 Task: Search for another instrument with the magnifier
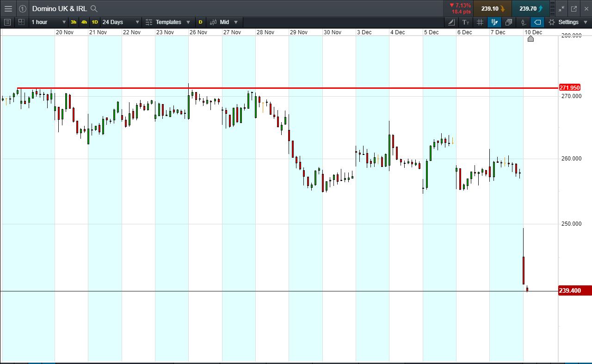(x=94, y=9)
